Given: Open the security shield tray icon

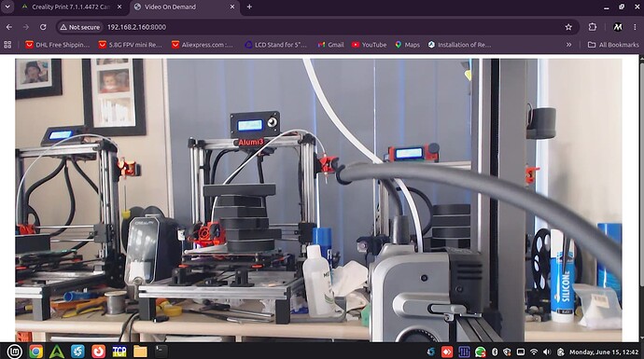Looking at the screenshot, I should point(507,352).
